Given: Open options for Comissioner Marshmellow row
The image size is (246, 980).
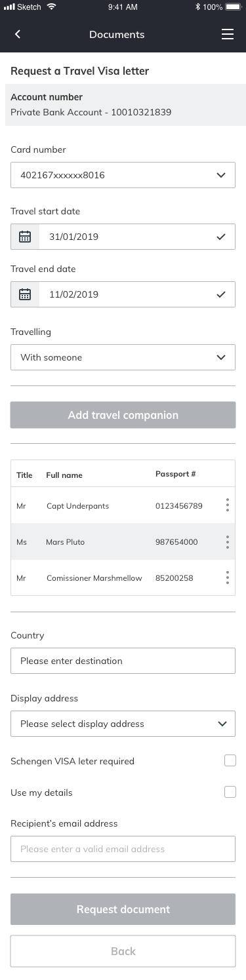Looking at the screenshot, I should tap(228, 578).
